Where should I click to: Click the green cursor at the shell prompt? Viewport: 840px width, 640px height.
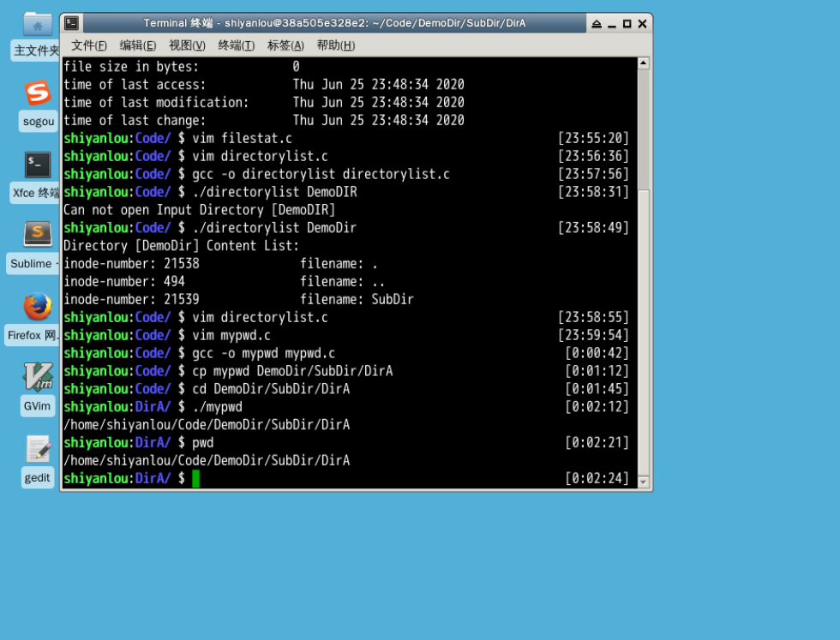click(195, 478)
